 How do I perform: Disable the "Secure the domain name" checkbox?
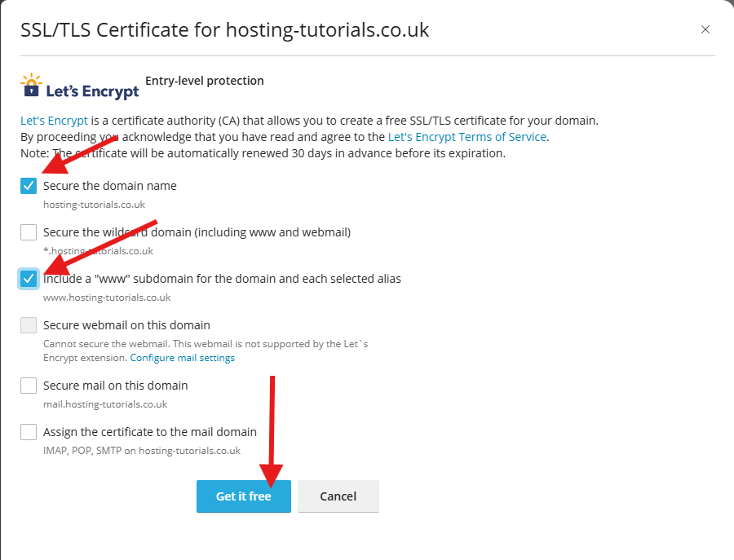(x=28, y=185)
